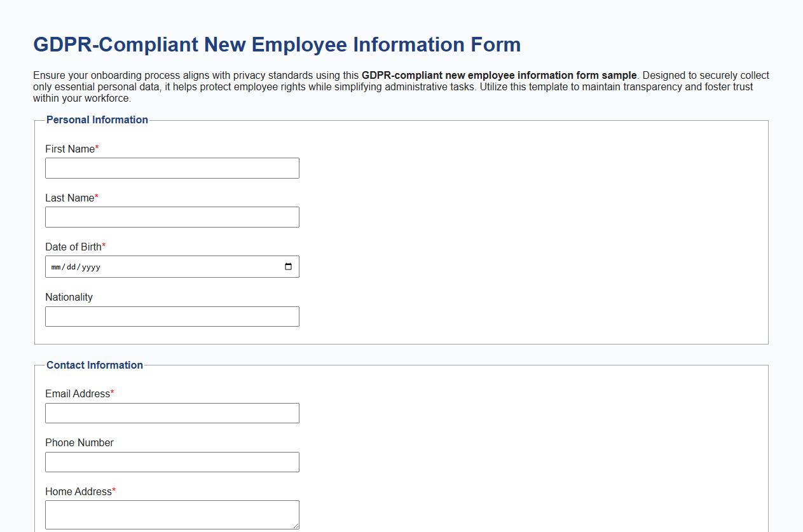This screenshot has height=532, width=803.
Task: Click the Phone Number label
Action: click(x=79, y=442)
